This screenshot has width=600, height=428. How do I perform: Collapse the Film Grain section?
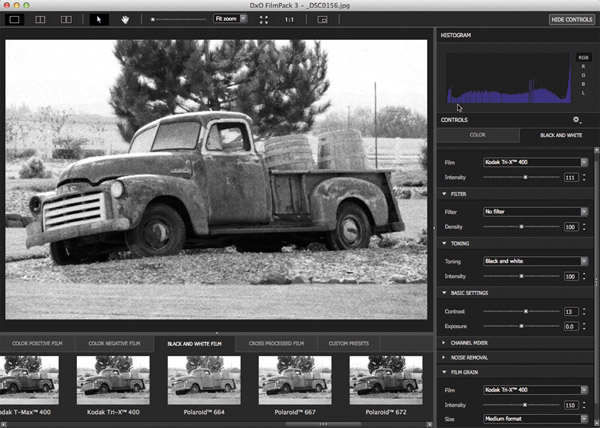pos(444,372)
